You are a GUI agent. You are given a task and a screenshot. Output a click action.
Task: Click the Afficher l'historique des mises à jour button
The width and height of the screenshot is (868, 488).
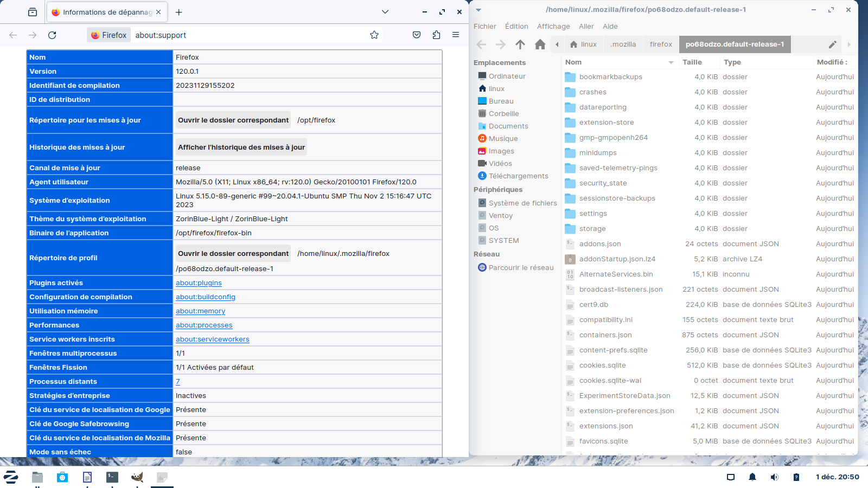[241, 147]
